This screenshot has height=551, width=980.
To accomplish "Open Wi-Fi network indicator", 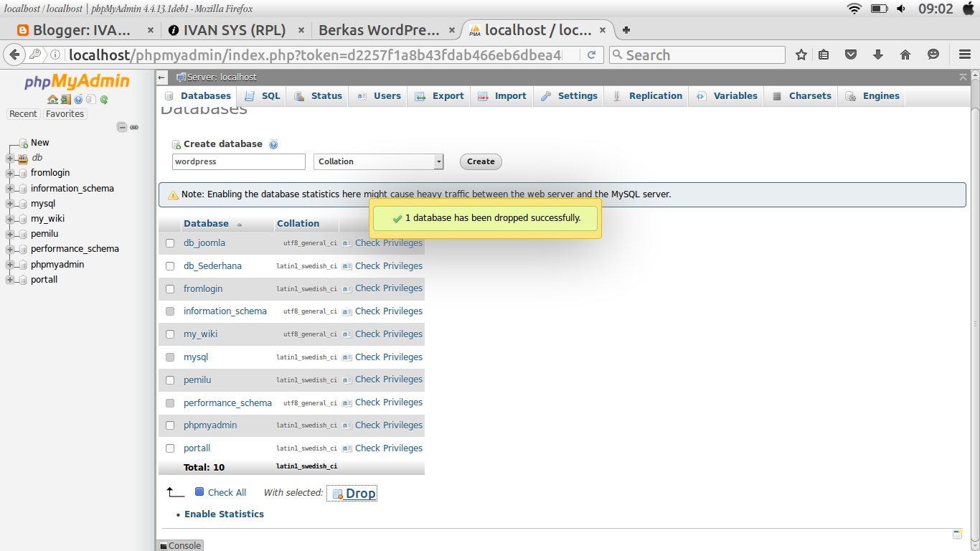I will (x=854, y=9).
